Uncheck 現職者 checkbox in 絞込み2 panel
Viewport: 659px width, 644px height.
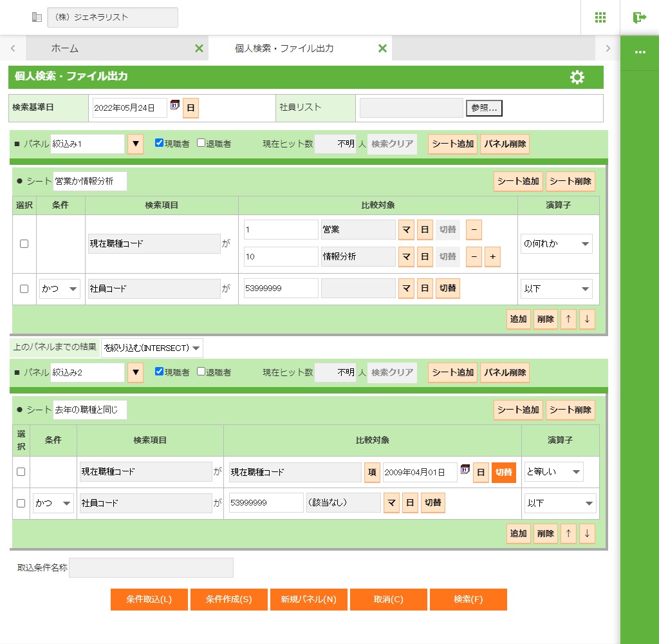160,372
